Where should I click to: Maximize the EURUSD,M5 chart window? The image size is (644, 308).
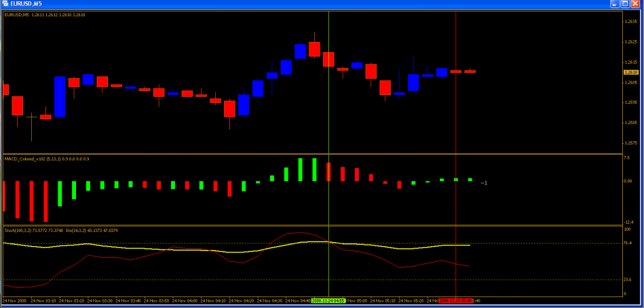click(625, 3)
